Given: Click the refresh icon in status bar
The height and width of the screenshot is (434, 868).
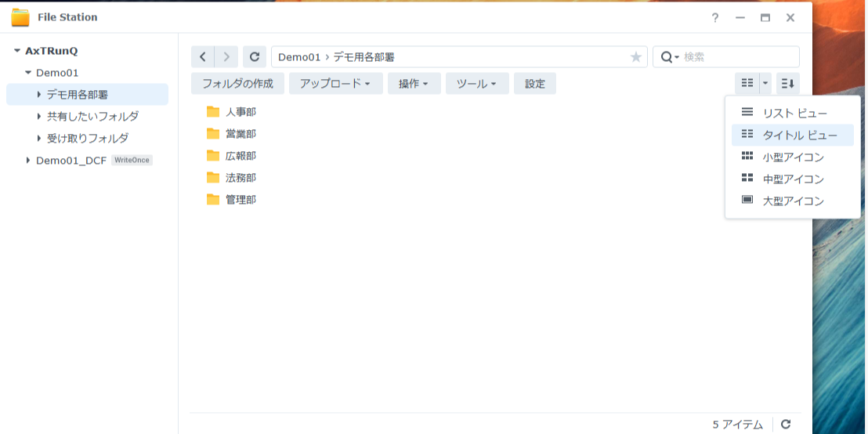Looking at the screenshot, I should (786, 424).
